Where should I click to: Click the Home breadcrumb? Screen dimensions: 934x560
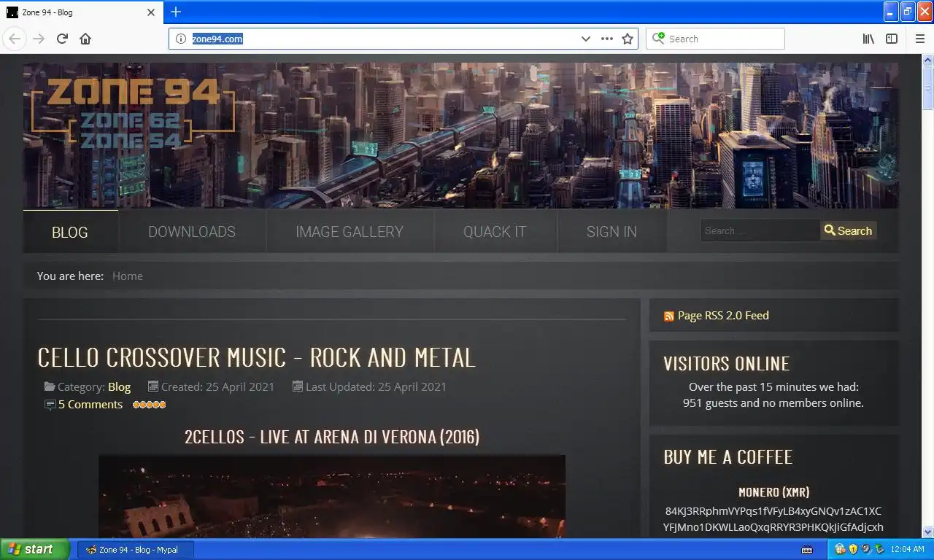[128, 276]
